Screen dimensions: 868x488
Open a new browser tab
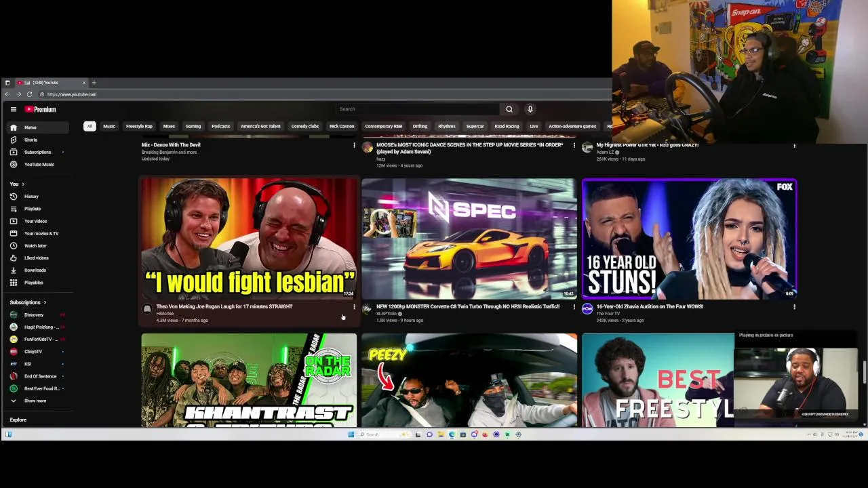(x=94, y=83)
